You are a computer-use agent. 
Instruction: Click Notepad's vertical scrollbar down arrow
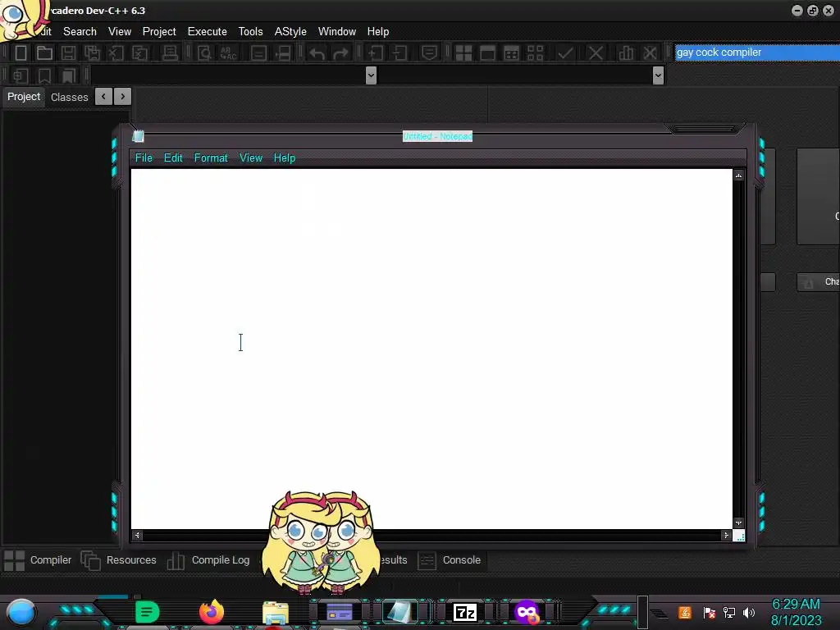(739, 523)
